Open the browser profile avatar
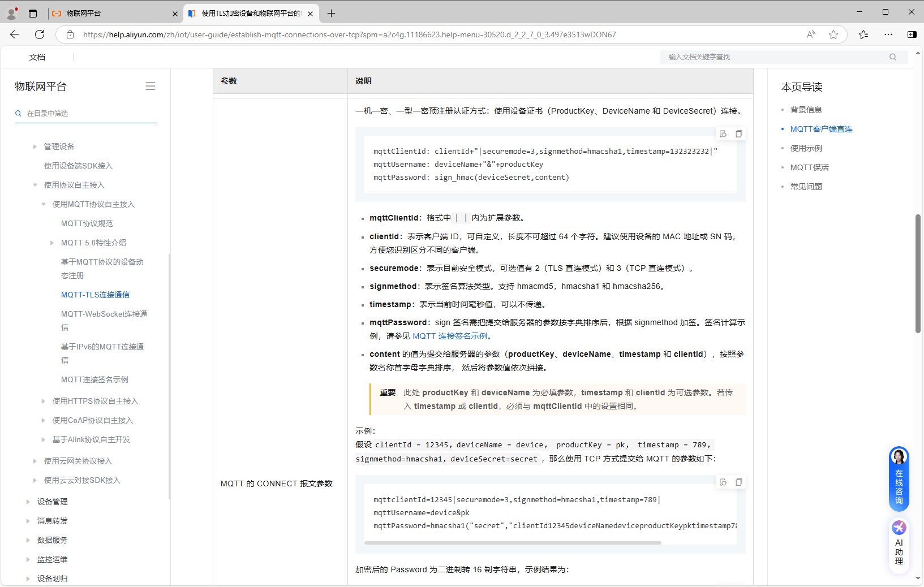The width and height of the screenshot is (924, 587). point(11,13)
